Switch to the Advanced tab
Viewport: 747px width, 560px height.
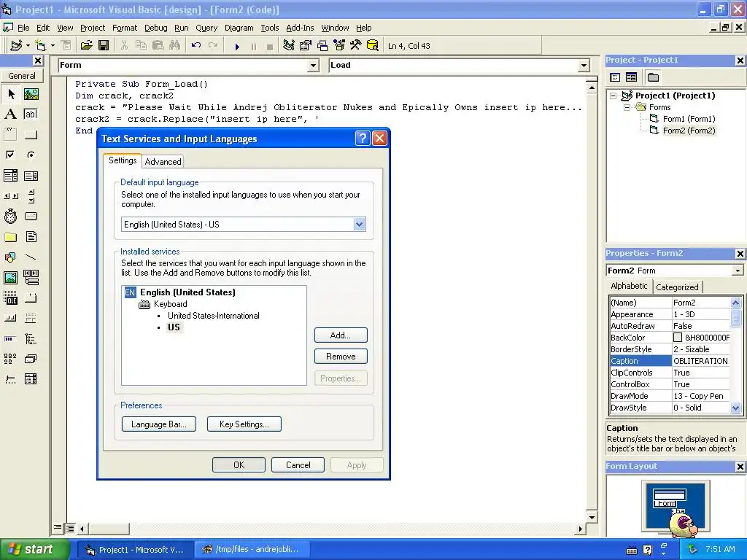(x=163, y=161)
